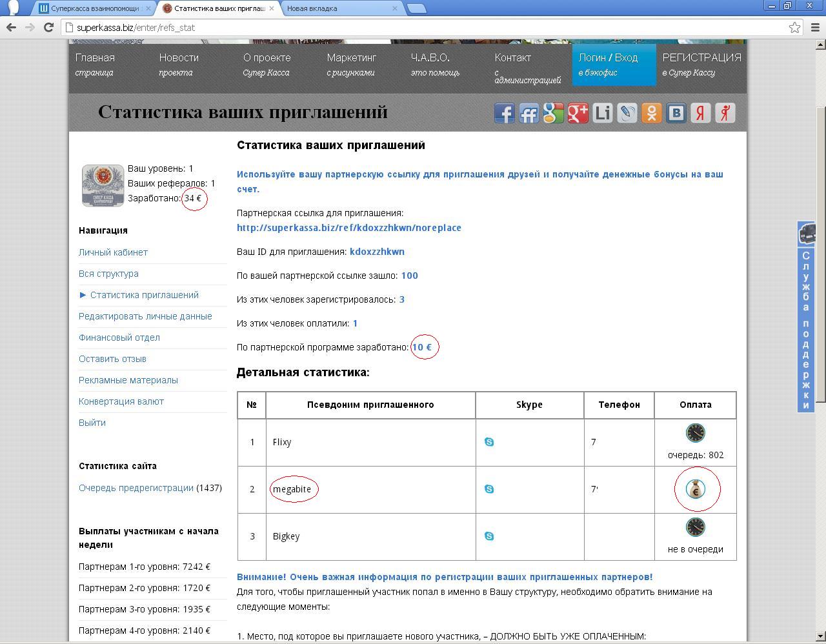Open 'Оставить отзыв' sidebar link
Screen dimensions: 826x644
(x=112, y=359)
